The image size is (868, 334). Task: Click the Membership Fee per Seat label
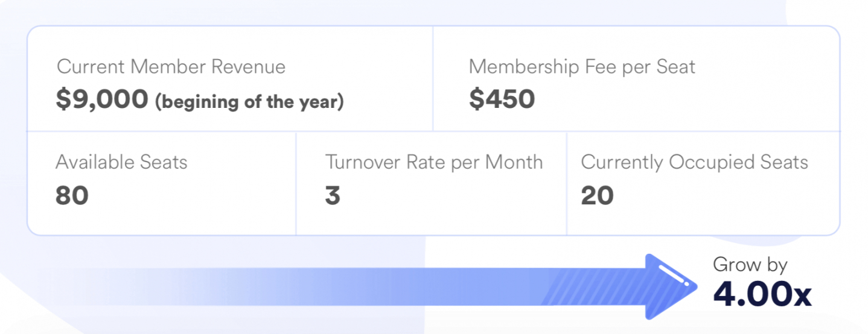click(582, 67)
